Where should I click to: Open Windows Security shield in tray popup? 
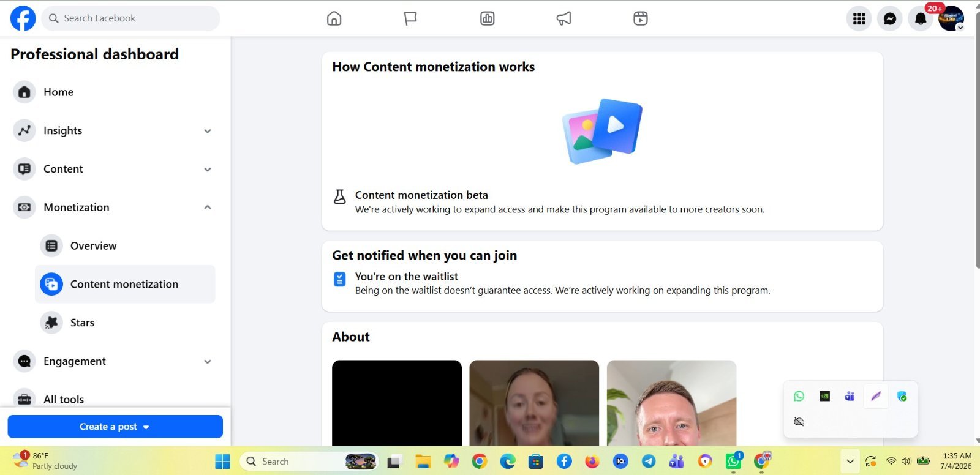902,396
